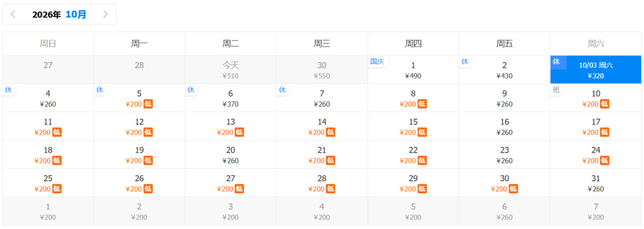Pick October 13 date cell
644x229 pixels.
(230, 126)
